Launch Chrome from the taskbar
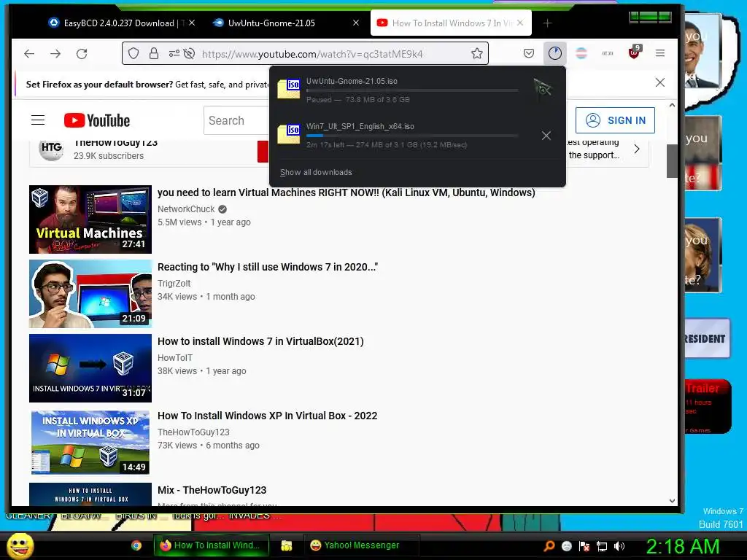This screenshot has width=747, height=560. (x=136, y=545)
